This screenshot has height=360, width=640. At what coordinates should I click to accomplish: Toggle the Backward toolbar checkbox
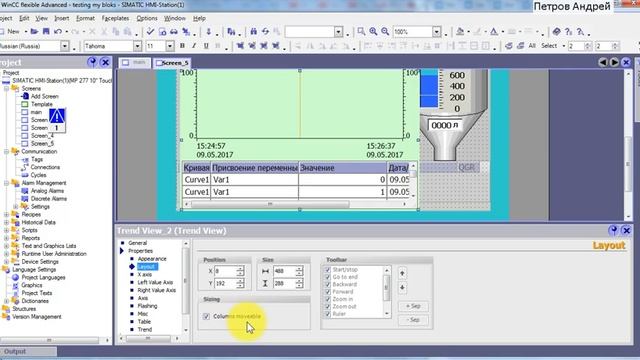click(x=327, y=284)
